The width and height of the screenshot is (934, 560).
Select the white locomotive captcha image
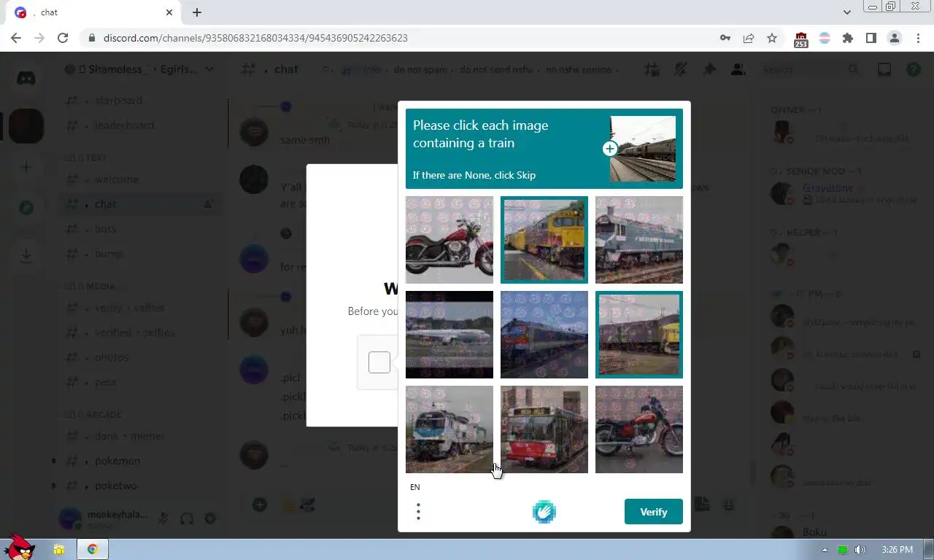pos(449,429)
